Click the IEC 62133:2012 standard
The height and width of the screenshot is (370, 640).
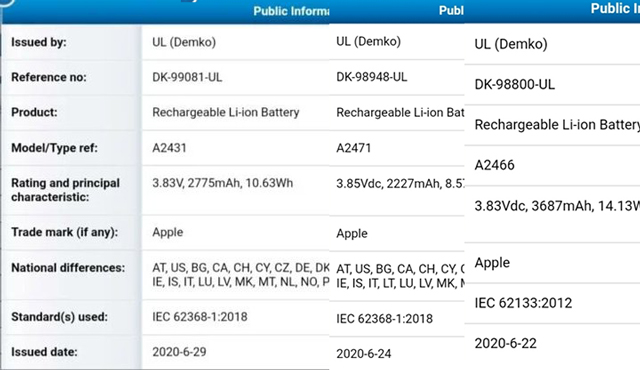coord(523,303)
